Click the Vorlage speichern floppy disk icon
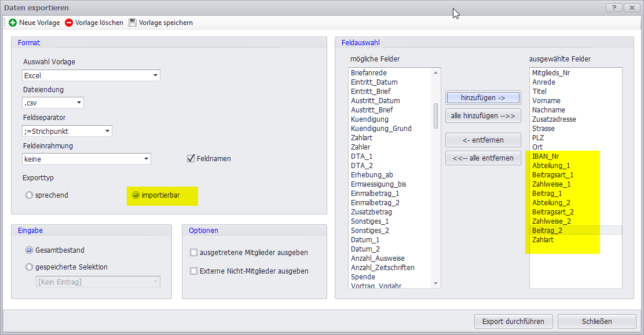The image size is (644, 335). point(133,23)
